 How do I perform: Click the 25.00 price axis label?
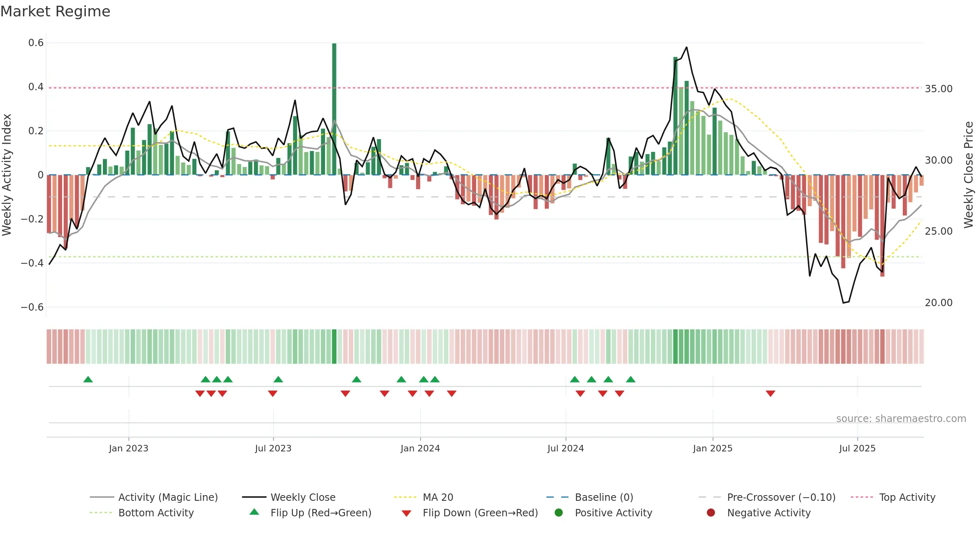[939, 231]
